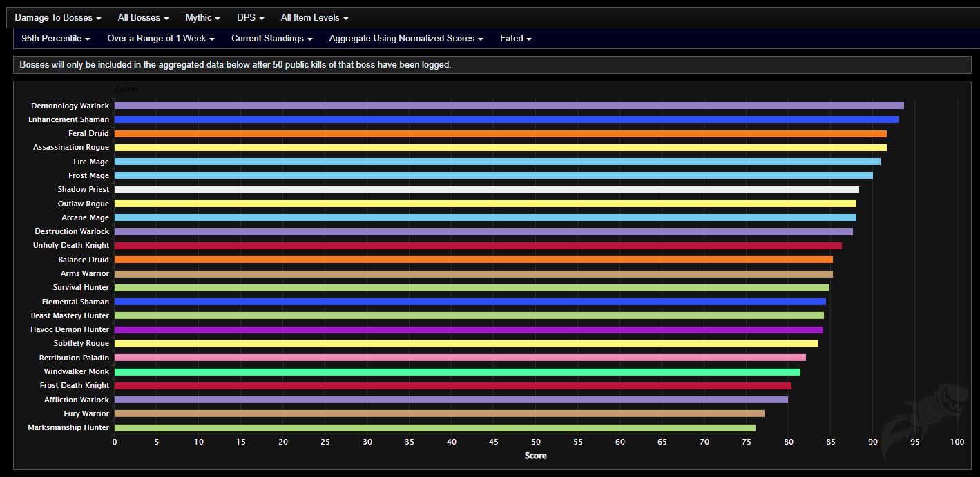Click the Enhancement Shaman blue bar

(x=483, y=119)
